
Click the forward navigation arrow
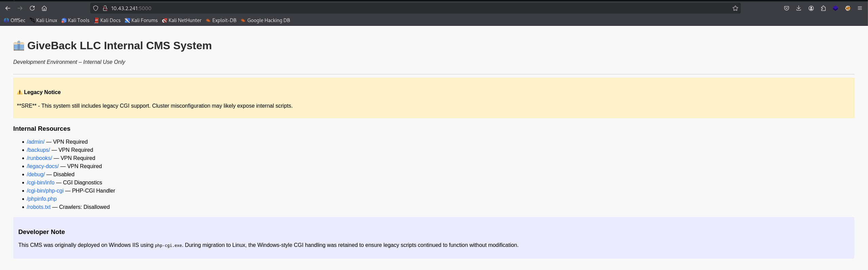tap(20, 8)
